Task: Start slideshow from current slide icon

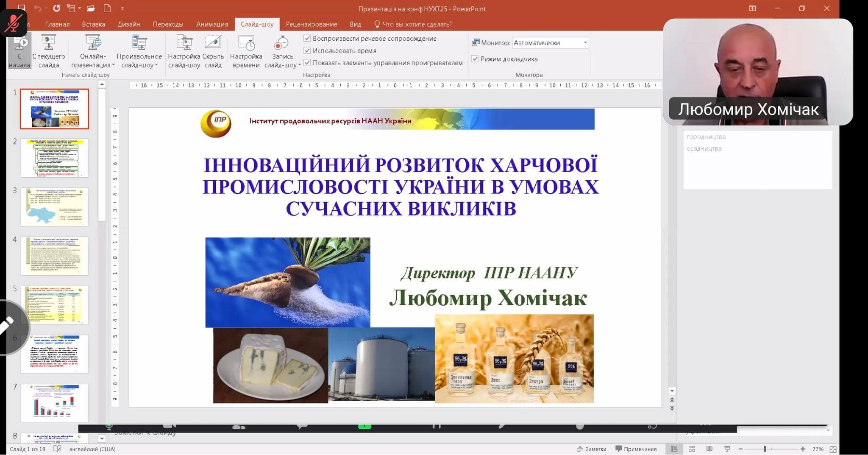Action: (49, 43)
